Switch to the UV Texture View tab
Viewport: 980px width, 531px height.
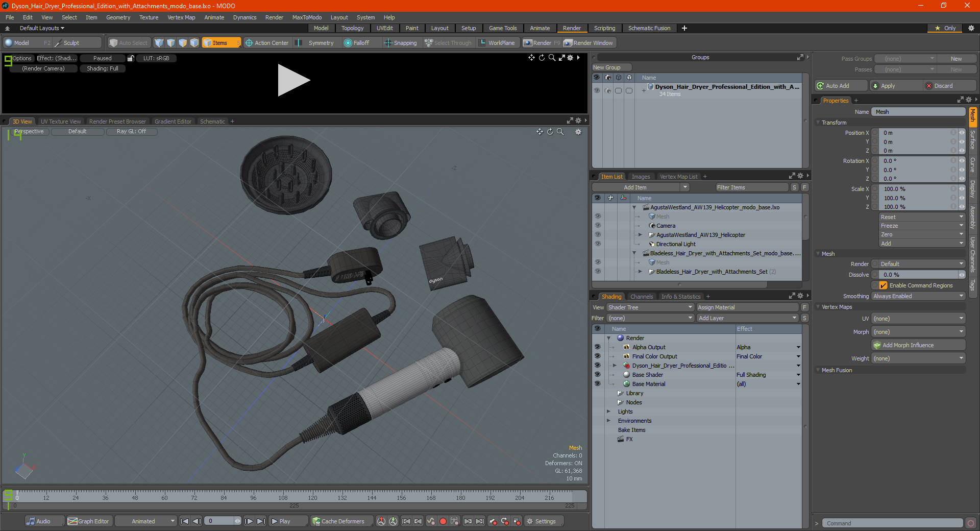tap(61, 122)
